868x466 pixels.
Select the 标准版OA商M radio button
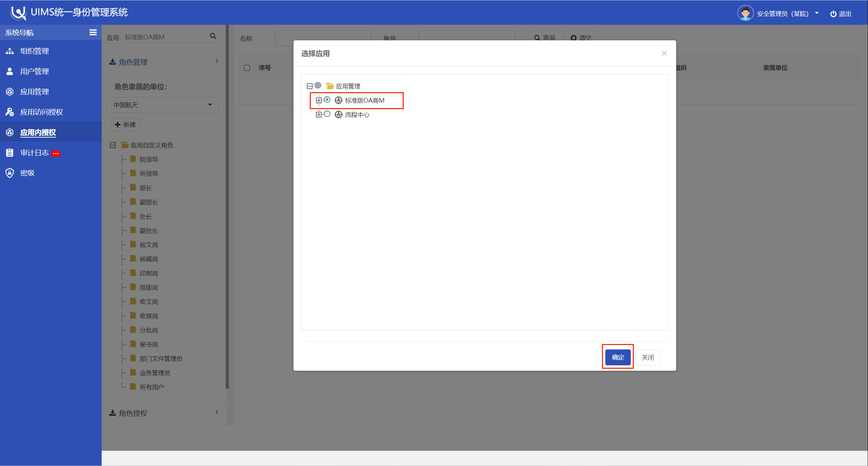point(327,100)
